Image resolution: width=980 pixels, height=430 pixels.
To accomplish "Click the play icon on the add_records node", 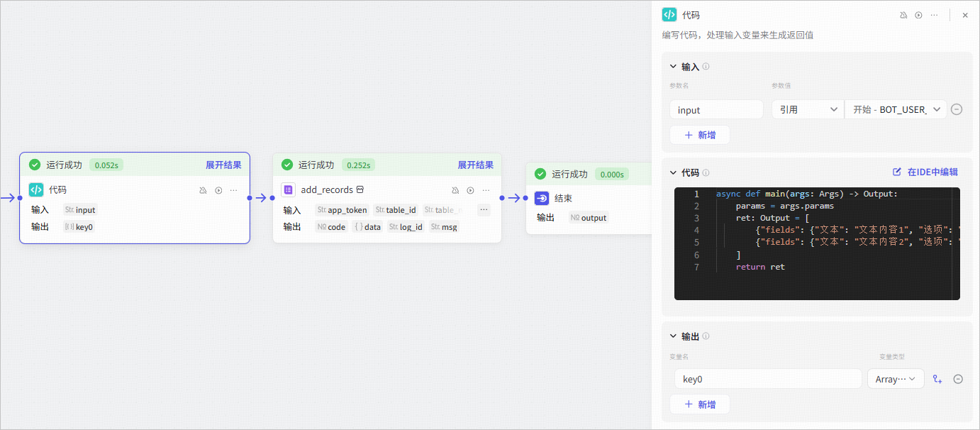I will (470, 190).
